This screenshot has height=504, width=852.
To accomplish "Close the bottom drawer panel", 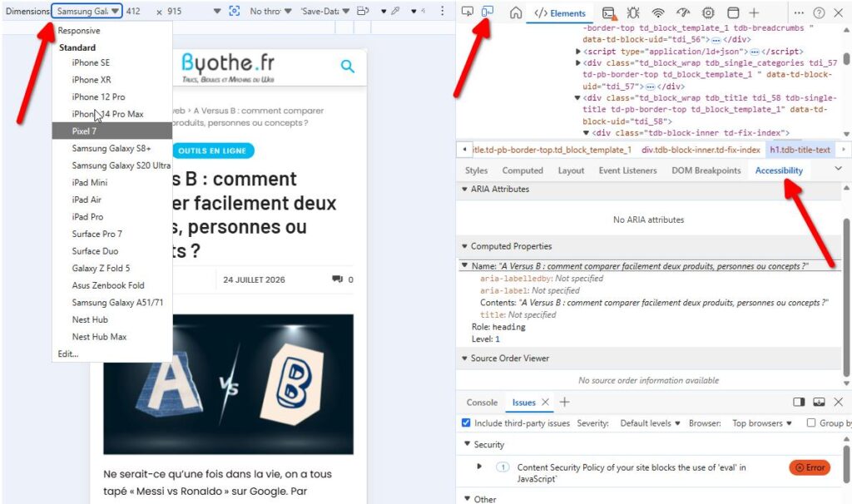I will point(839,402).
